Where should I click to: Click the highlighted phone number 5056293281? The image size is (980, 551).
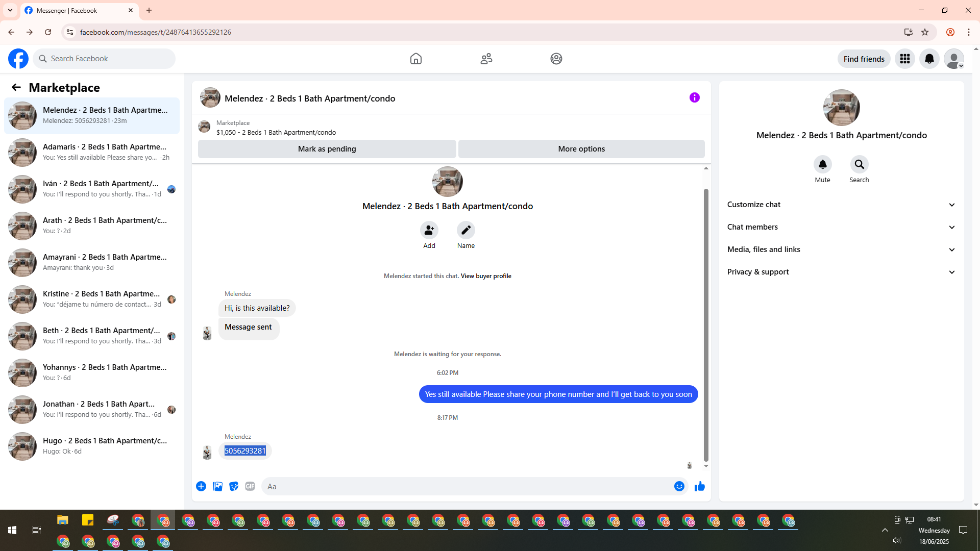tap(245, 451)
